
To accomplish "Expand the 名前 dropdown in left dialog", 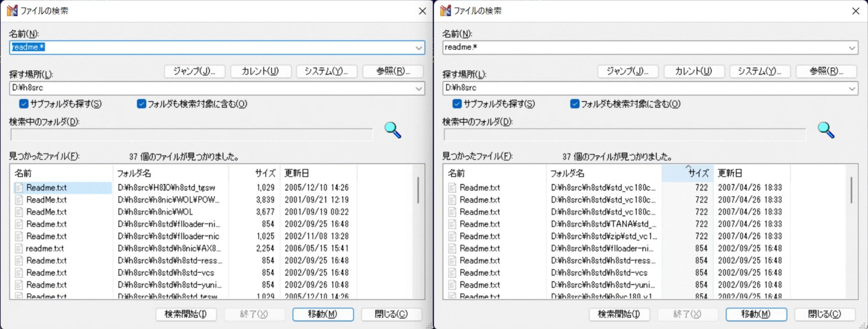I will tap(418, 48).
